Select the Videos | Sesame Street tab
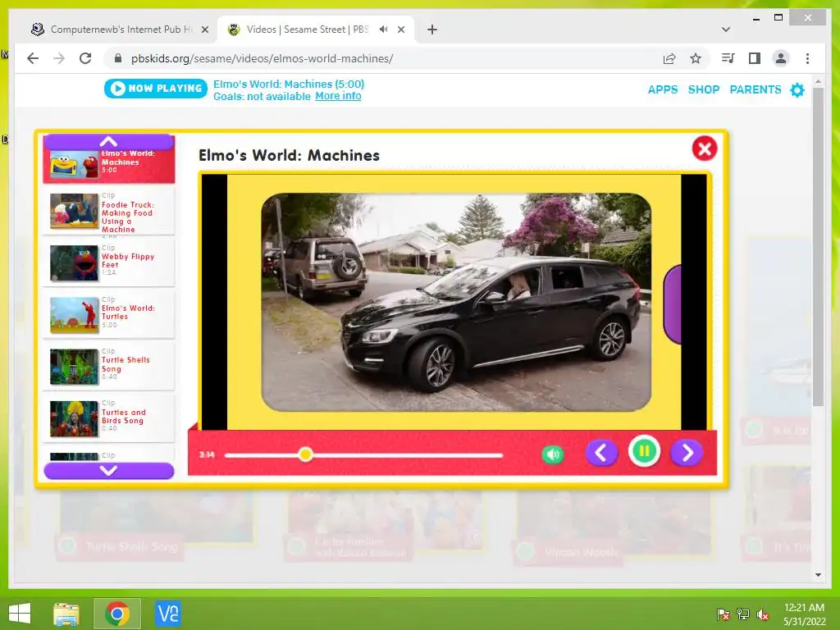The height and width of the screenshot is (630, 840). tap(316, 30)
